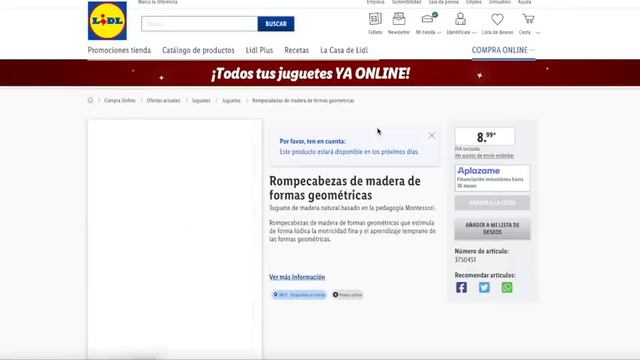
Task: Share the product on Facebook
Action: coord(461,287)
